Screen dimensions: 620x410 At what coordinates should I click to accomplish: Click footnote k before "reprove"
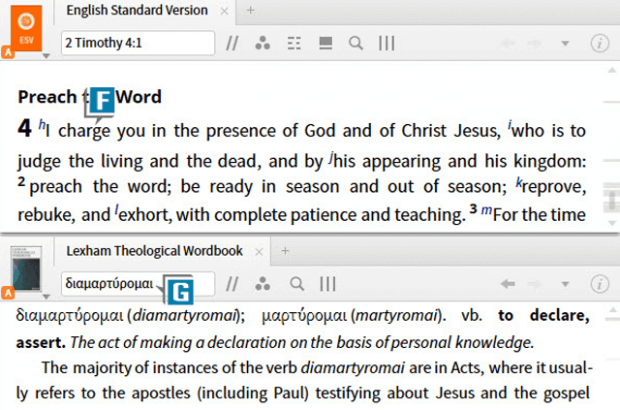pos(519,182)
